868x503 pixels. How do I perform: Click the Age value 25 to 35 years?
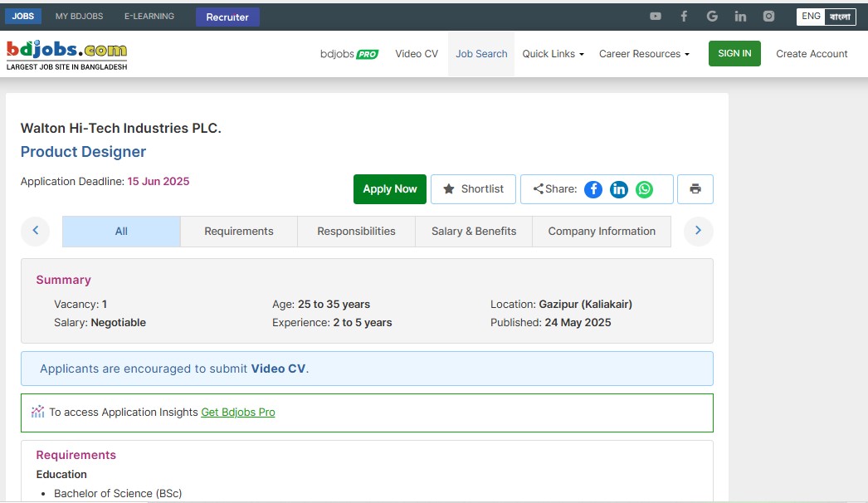tap(334, 304)
